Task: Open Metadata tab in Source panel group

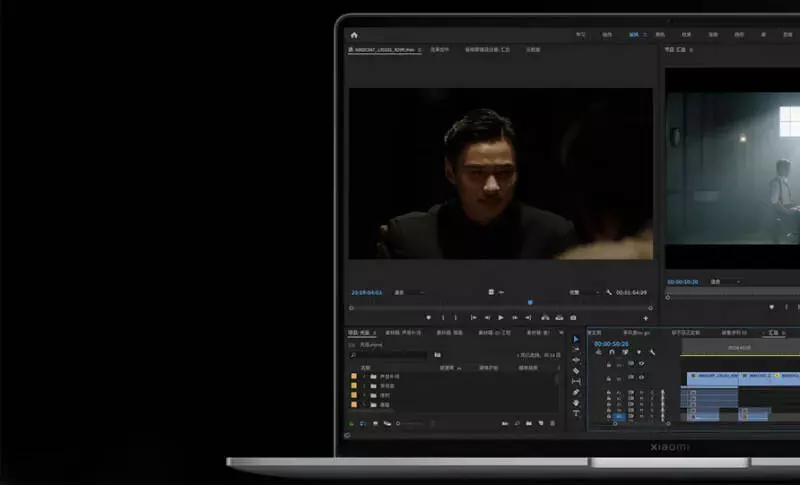Action: pos(533,49)
